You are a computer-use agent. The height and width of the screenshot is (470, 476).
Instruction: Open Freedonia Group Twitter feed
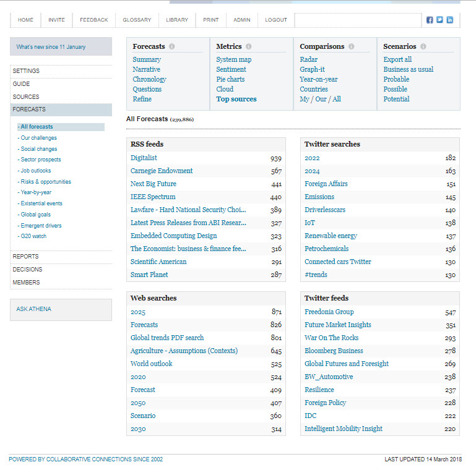click(329, 312)
